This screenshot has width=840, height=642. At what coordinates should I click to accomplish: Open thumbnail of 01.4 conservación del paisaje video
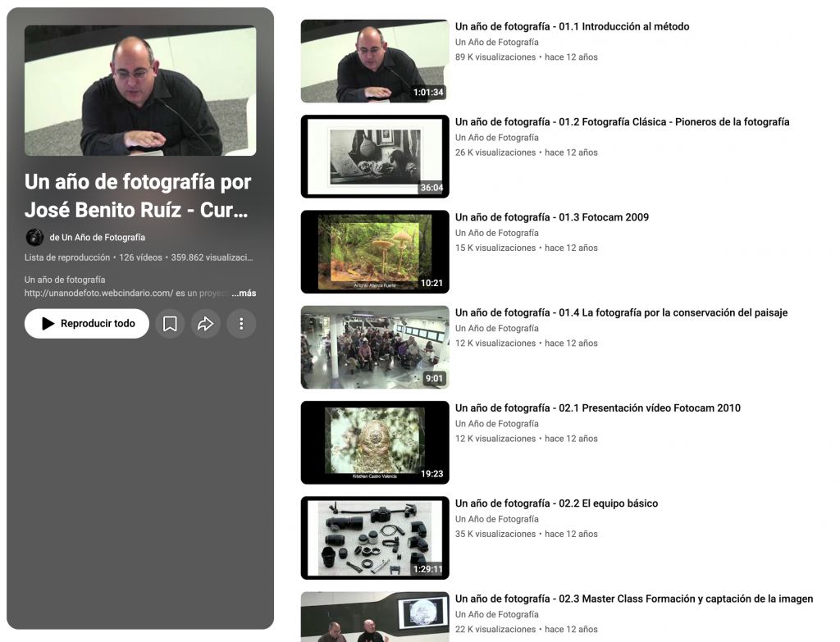click(375, 347)
